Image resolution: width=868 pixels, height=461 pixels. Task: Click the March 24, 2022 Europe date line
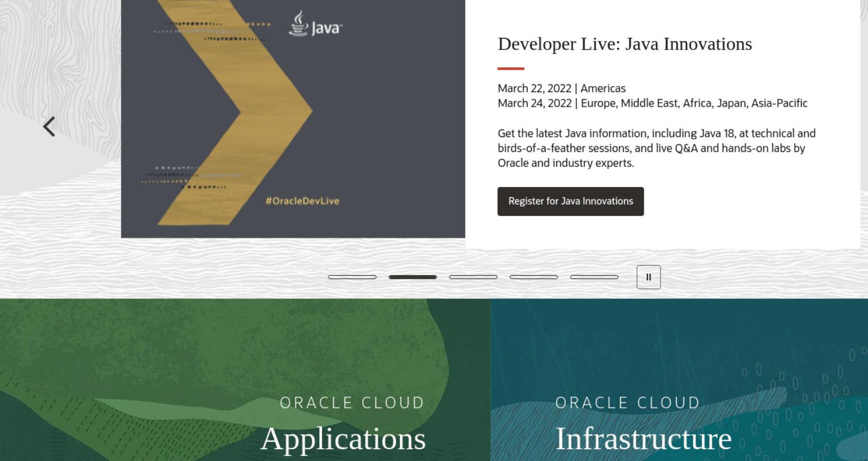point(653,103)
